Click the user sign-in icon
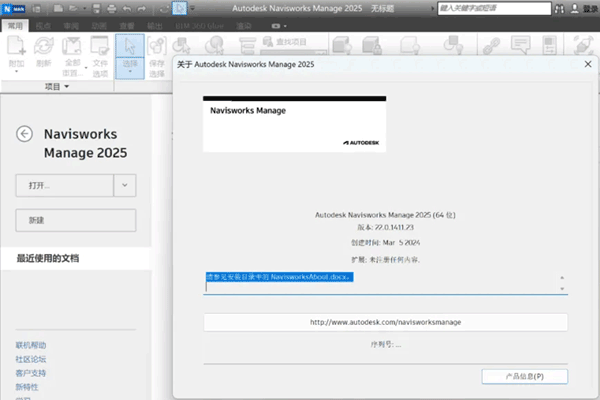The width and height of the screenshot is (600, 400). click(574, 8)
